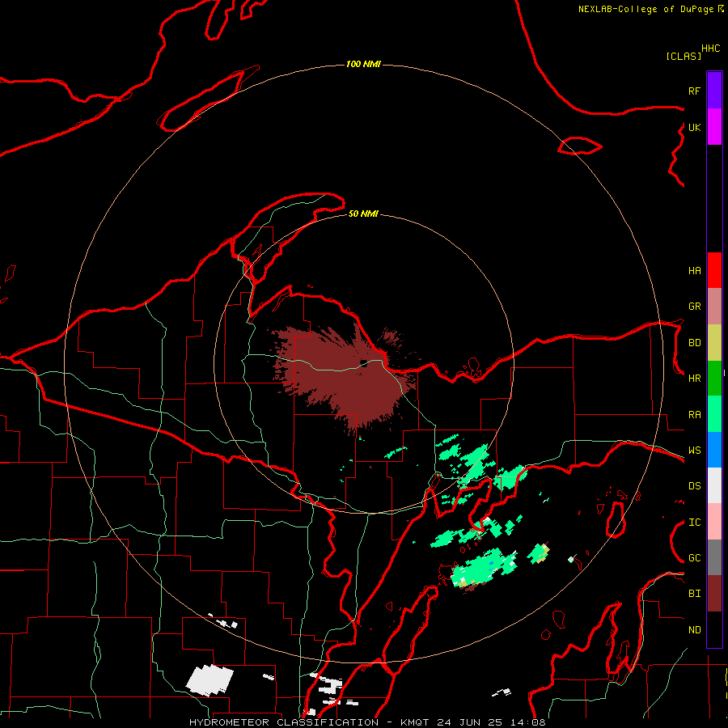Click the 50 NMI range ring label
The width and height of the screenshot is (728, 728).
(363, 214)
